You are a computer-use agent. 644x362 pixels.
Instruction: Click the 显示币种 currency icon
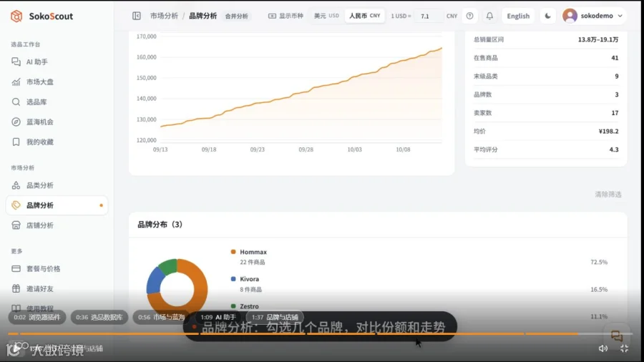tap(272, 16)
